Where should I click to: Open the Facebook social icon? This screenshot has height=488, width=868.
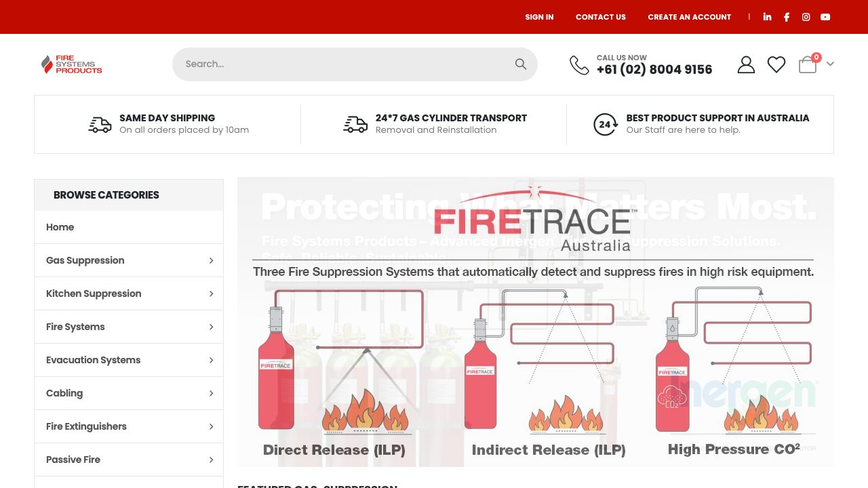787,17
